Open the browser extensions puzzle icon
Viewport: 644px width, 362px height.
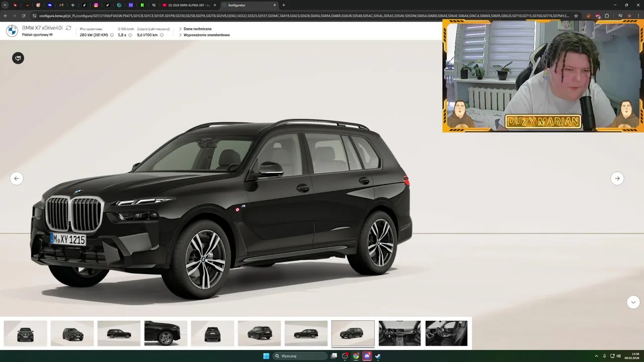coord(607,16)
